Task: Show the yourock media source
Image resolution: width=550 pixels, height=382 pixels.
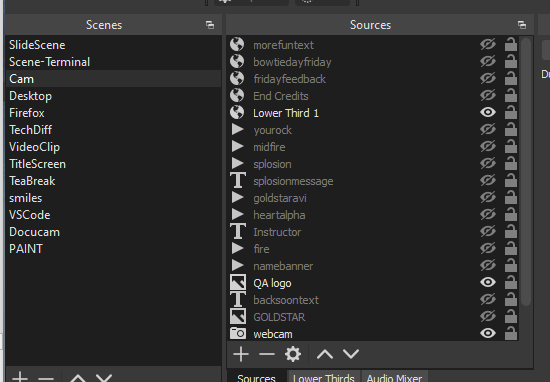Action: [x=488, y=130]
